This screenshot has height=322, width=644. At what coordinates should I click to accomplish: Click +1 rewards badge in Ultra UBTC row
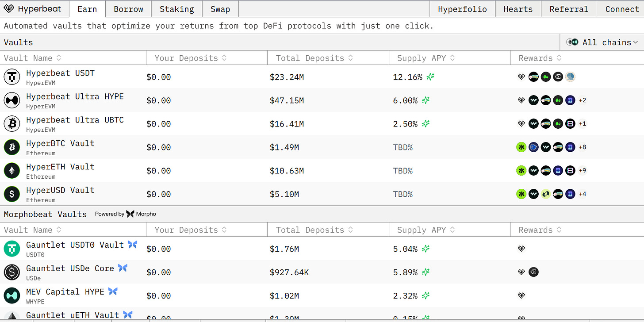pyautogui.click(x=583, y=124)
